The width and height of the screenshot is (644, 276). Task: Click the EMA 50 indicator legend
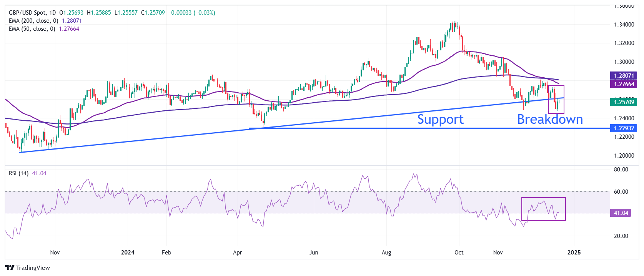[32, 29]
